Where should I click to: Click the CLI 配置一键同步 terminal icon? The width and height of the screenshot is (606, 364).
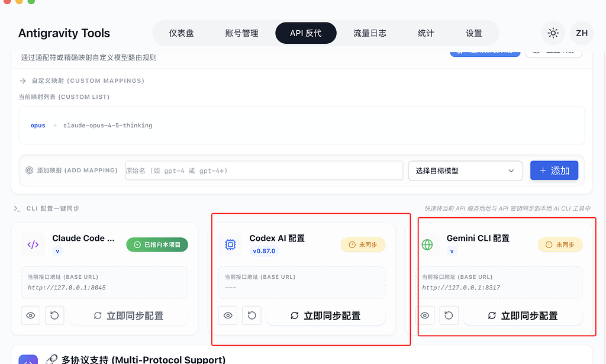17,209
